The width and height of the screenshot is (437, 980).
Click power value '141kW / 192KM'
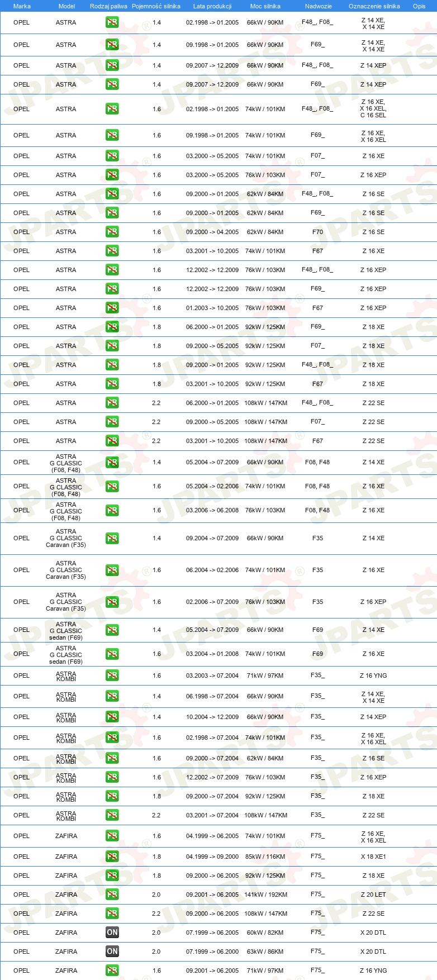[265, 895]
